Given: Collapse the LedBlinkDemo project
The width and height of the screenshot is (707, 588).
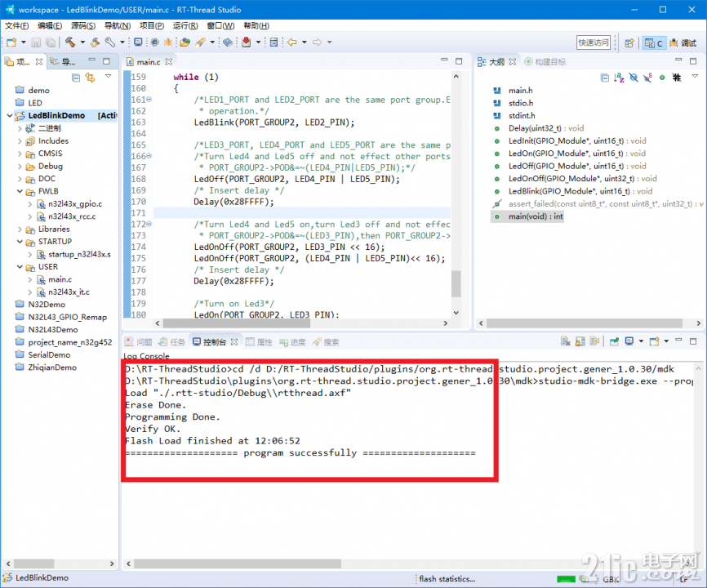Looking at the screenshot, I should [10, 116].
